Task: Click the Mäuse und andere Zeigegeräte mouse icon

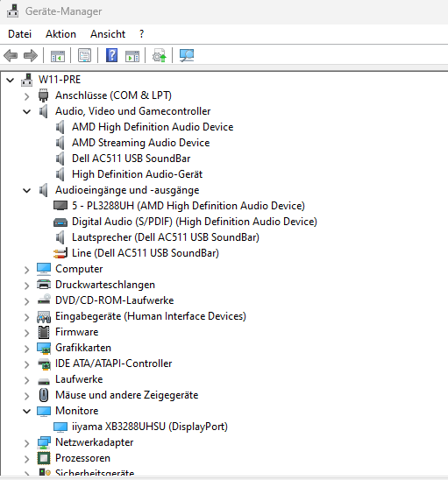Action: coord(44,395)
